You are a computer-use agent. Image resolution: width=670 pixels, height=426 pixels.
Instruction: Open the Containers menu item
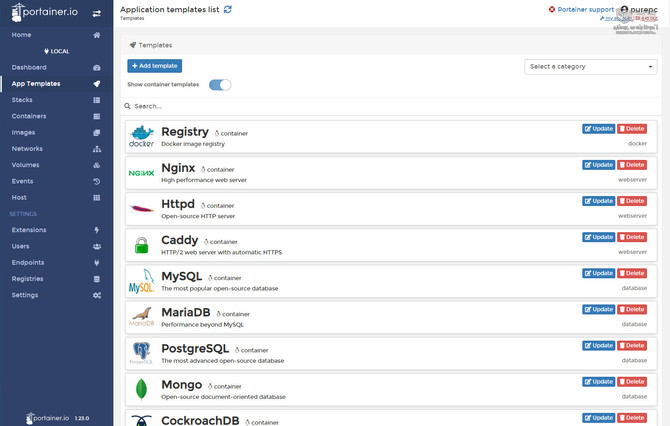coord(29,116)
